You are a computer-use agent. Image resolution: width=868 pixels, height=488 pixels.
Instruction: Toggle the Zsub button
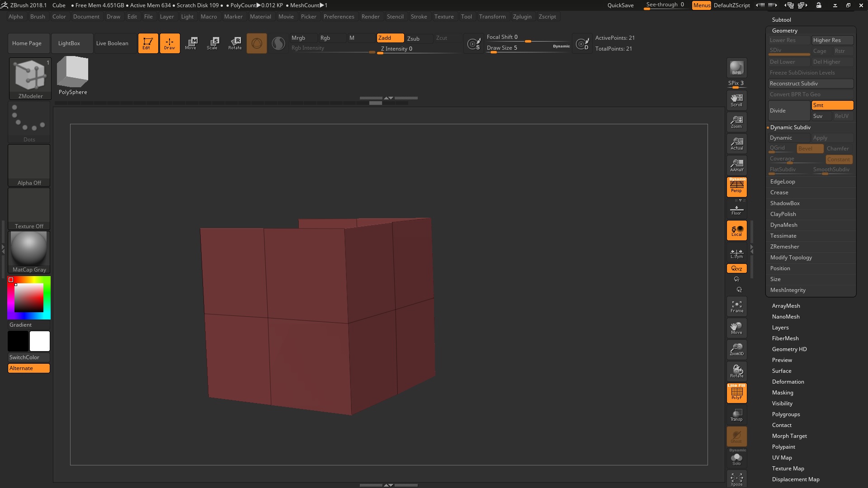pyautogui.click(x=419, y=38)
